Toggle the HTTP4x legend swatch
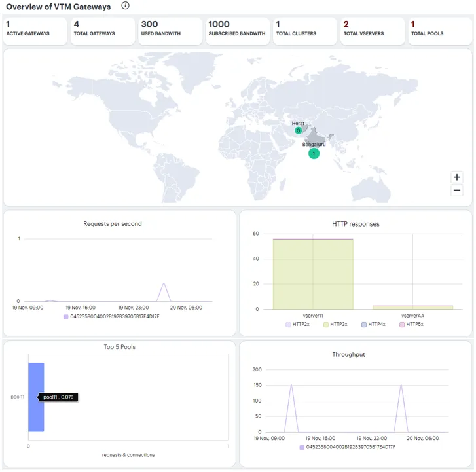 [364, 325]
